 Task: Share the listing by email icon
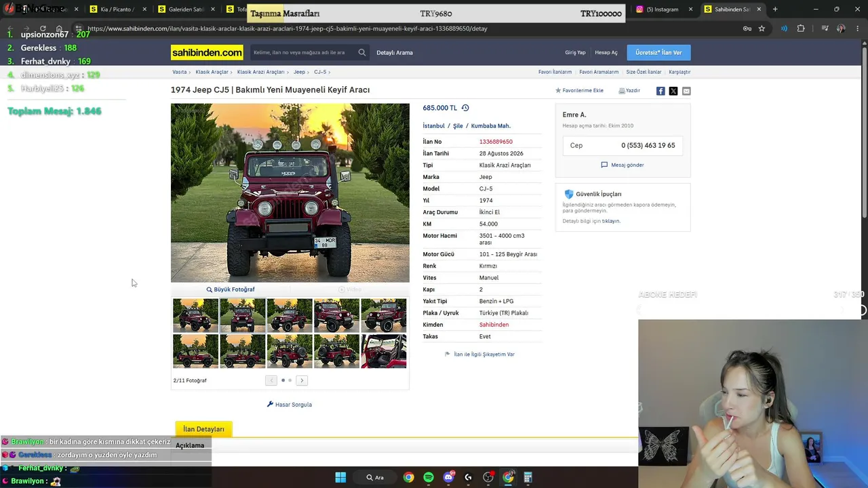686,91
